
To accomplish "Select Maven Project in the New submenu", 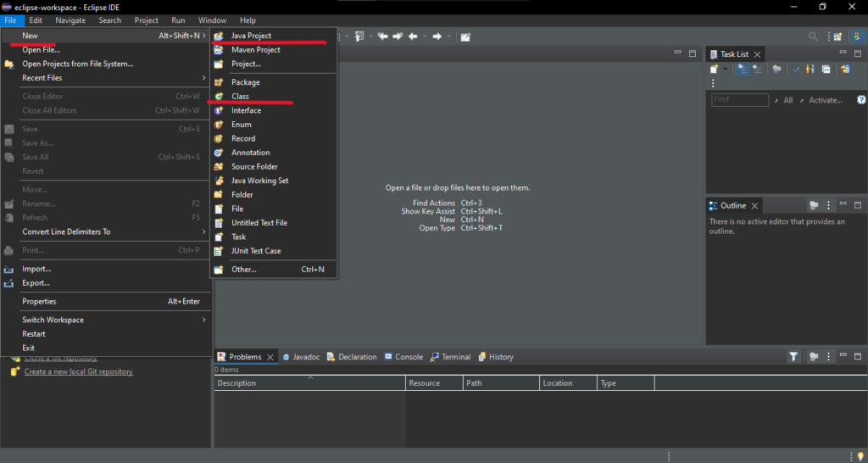I will coord(274,49).
